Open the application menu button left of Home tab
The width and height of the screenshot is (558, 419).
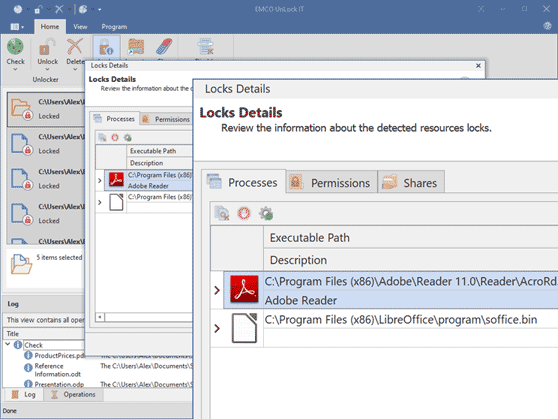tap(17, 27)
